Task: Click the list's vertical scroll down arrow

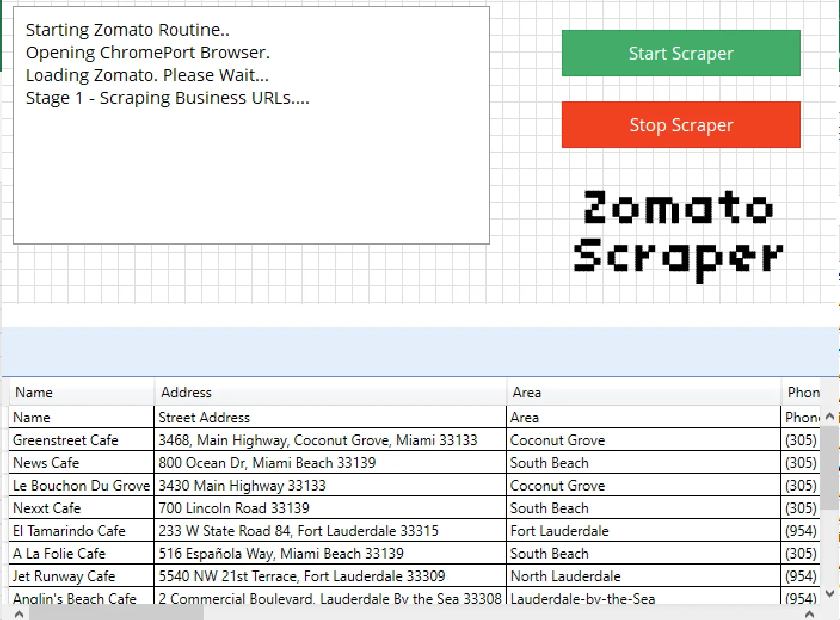Action: [829, 593]
